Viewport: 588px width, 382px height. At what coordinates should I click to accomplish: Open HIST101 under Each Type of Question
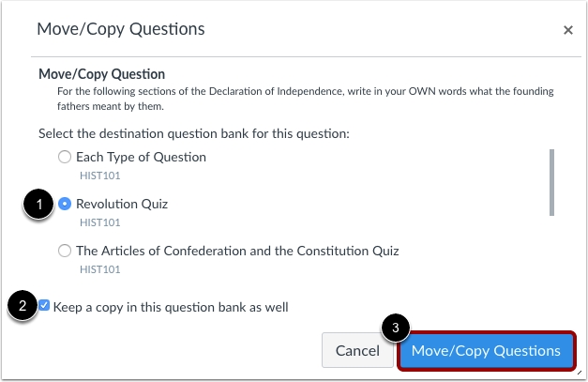100,176
